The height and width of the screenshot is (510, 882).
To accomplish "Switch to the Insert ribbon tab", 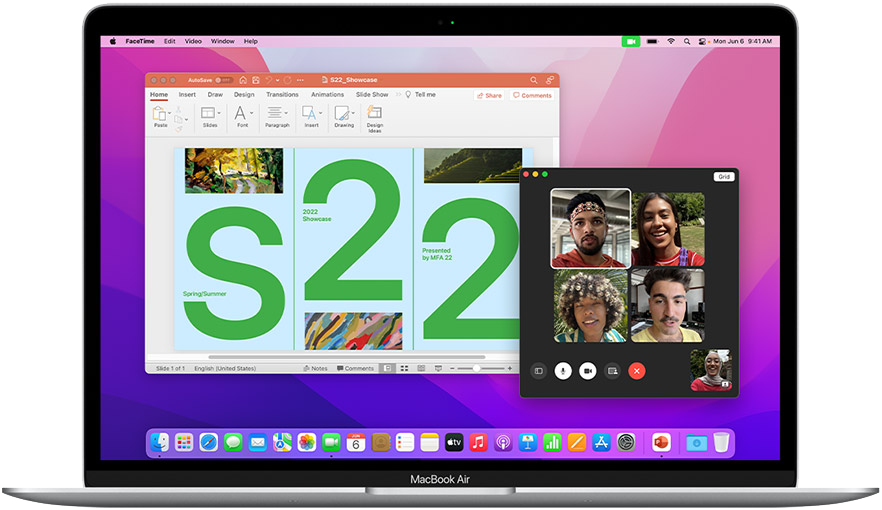I will [187, 94].
